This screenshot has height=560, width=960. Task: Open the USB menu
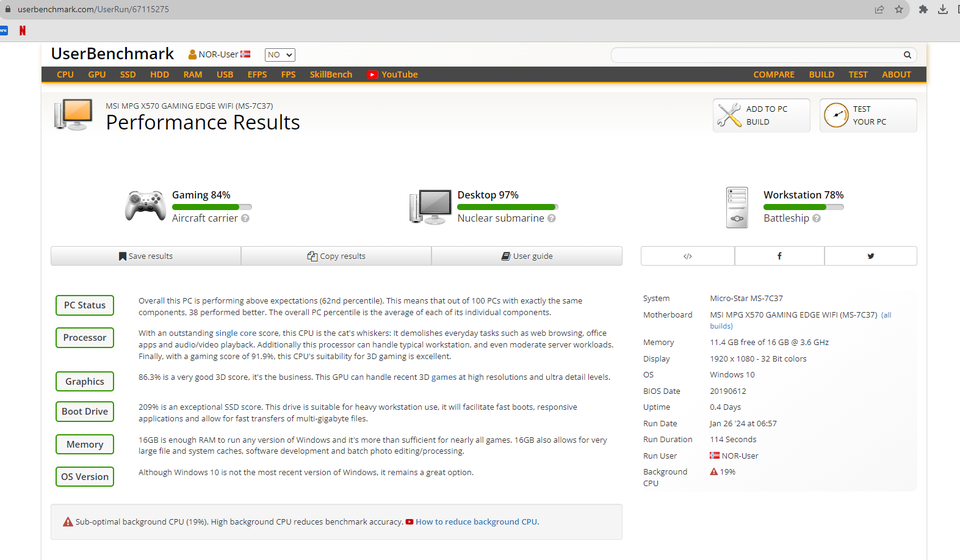point(225,75)
